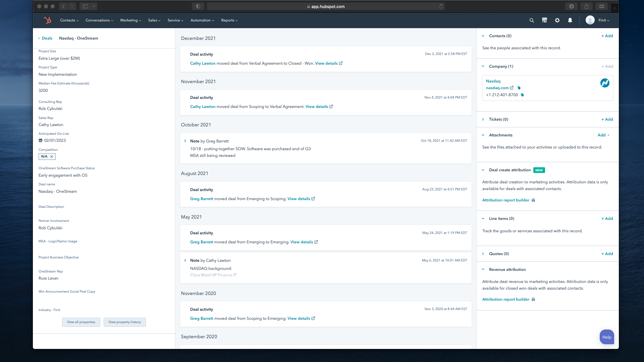Click the Nasdaq company logo
This screenshot has width=644, height=362.
(x=605, y=83)
